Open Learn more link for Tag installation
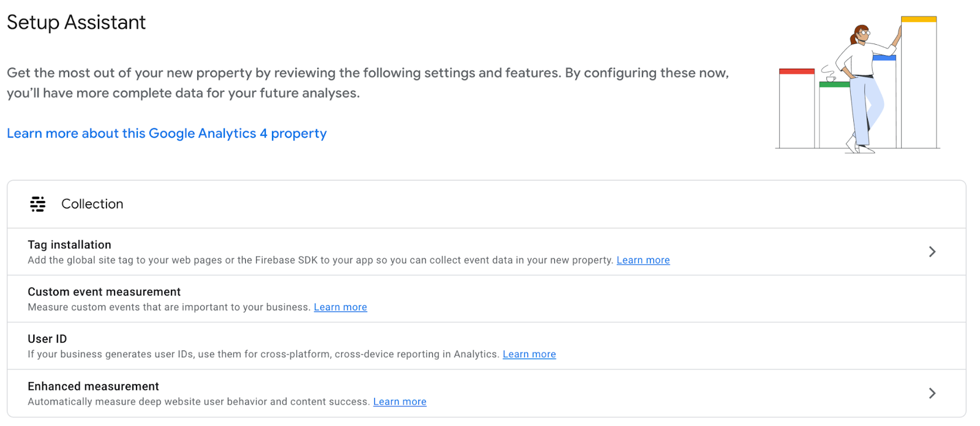980x426 pixels. click(643, 261)
